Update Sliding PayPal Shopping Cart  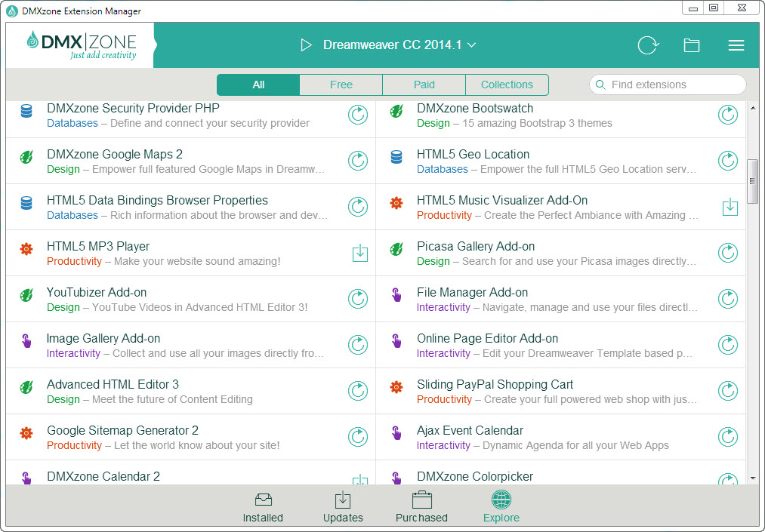pyautogui.click(x=728, y=391)
